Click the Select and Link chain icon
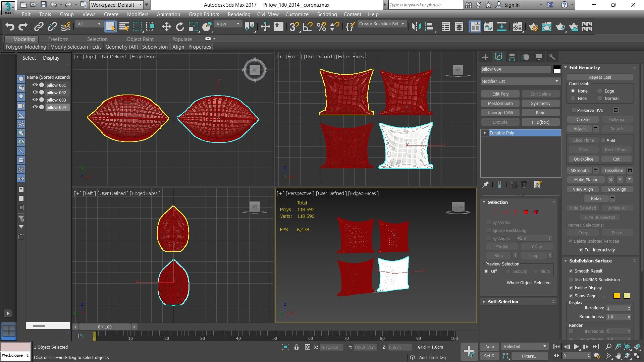 [x=39, y=26]
